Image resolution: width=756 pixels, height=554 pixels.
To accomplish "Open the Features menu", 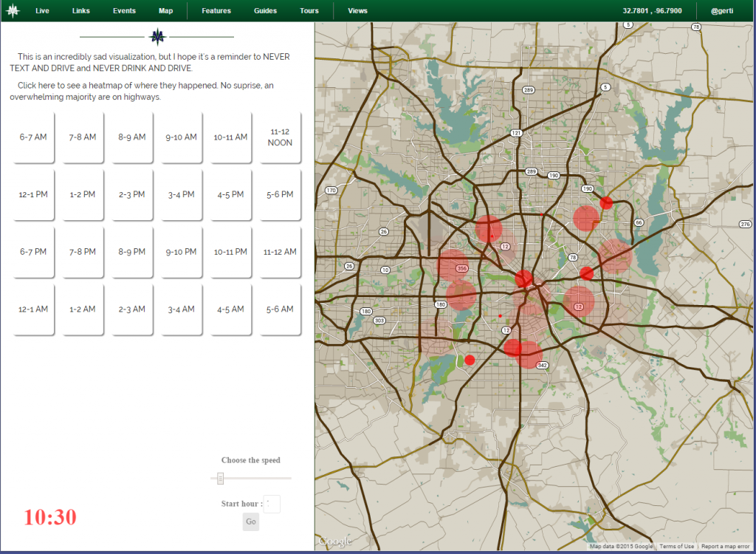I will click(216, 11).
